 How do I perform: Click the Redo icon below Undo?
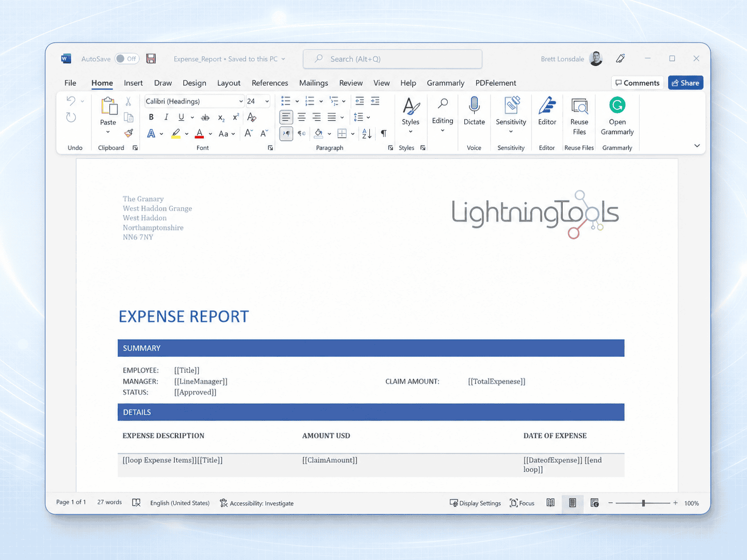click(71, 118)
